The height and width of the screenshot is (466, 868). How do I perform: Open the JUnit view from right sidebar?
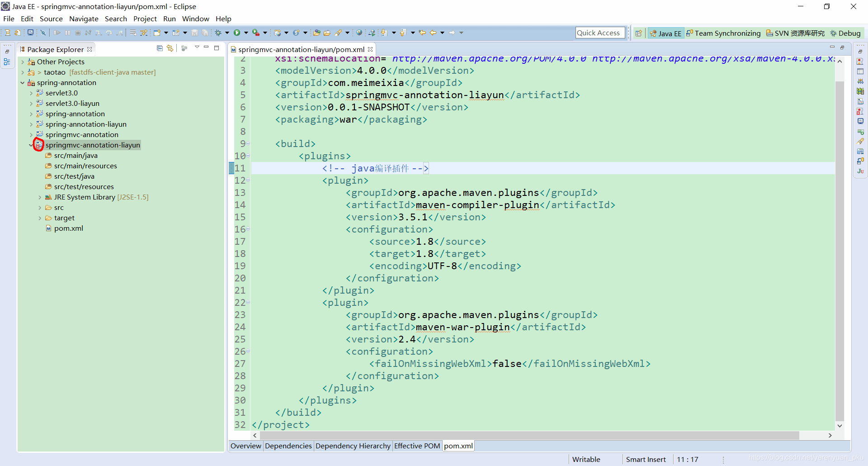[860, 171]
